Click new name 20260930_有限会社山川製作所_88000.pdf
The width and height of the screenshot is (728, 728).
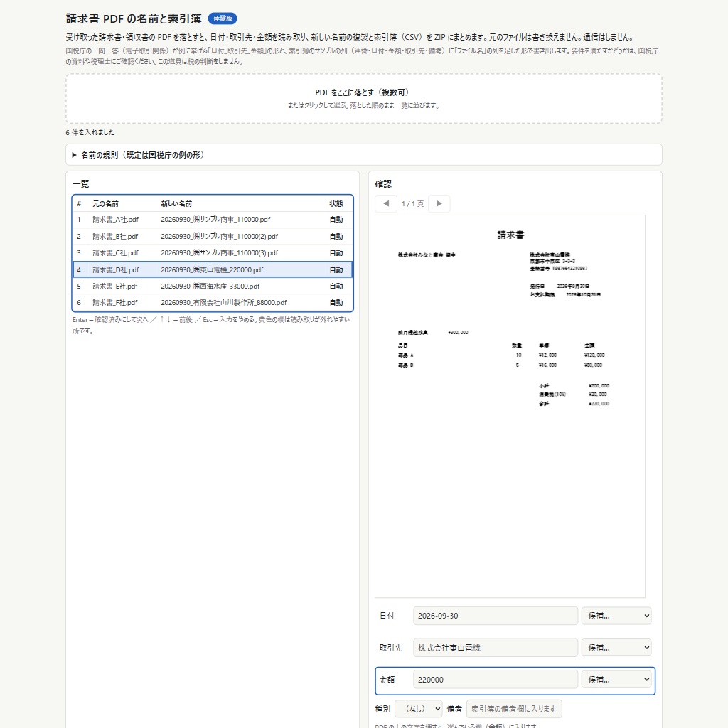coord(224,303)
